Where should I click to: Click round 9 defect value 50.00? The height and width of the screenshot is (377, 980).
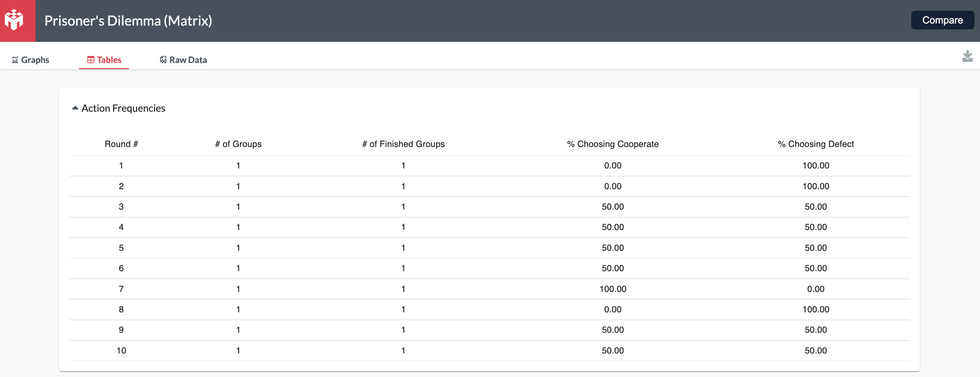point(816,330)
